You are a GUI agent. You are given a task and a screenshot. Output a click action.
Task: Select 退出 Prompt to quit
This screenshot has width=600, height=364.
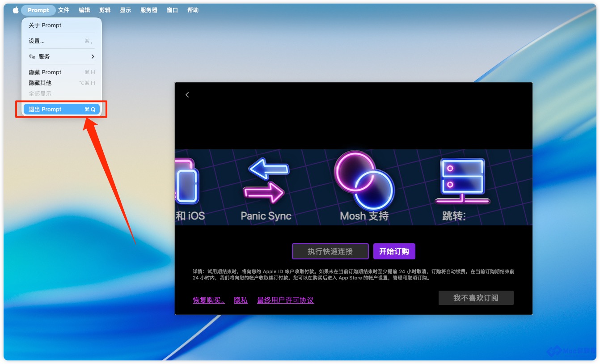click(x=62, y=109)
